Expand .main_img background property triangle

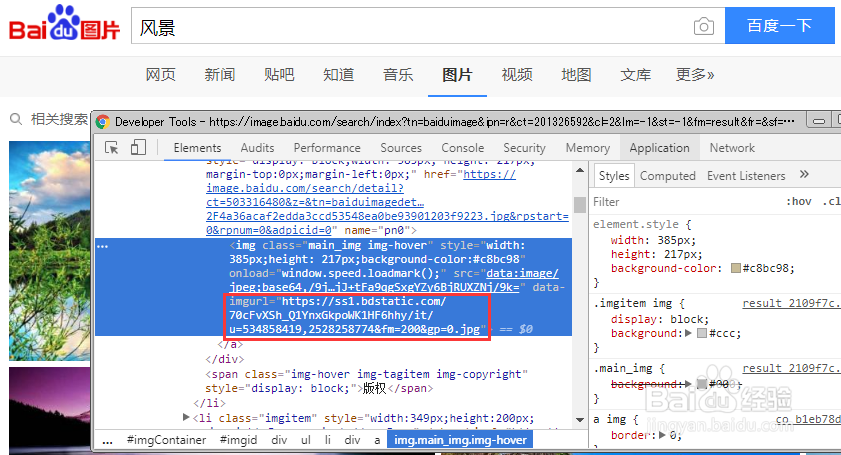(x=689, y=384)
